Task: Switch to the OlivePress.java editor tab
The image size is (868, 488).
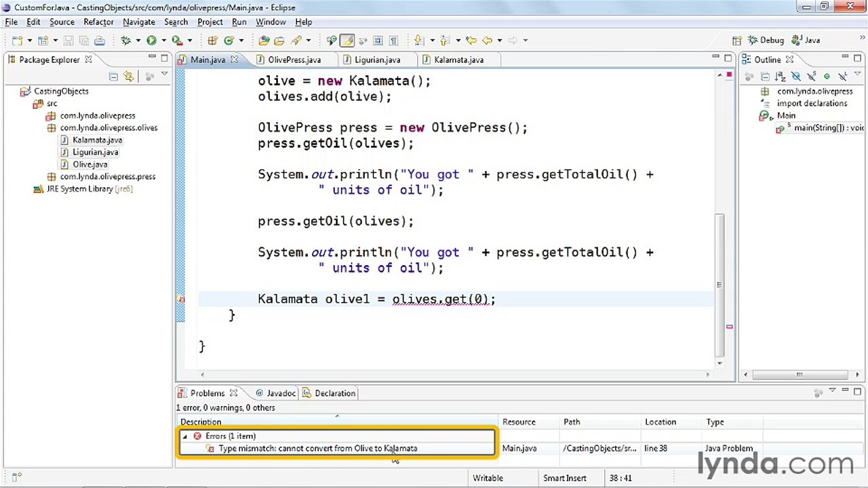Action: [x=294, y=60]
